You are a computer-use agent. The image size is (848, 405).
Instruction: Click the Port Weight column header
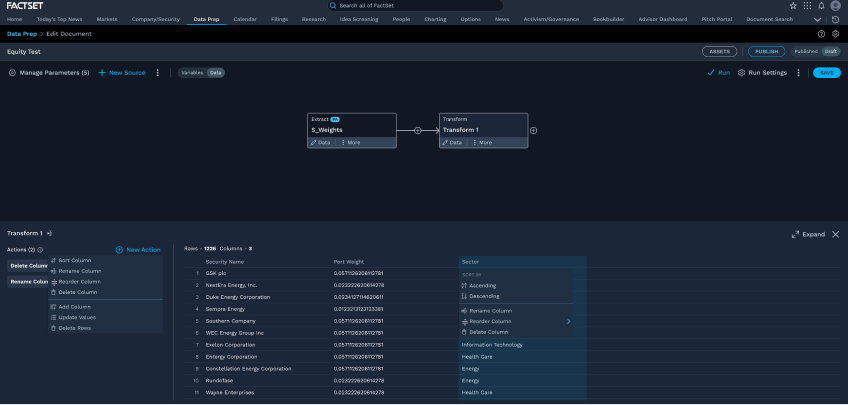tap(348, 262)
